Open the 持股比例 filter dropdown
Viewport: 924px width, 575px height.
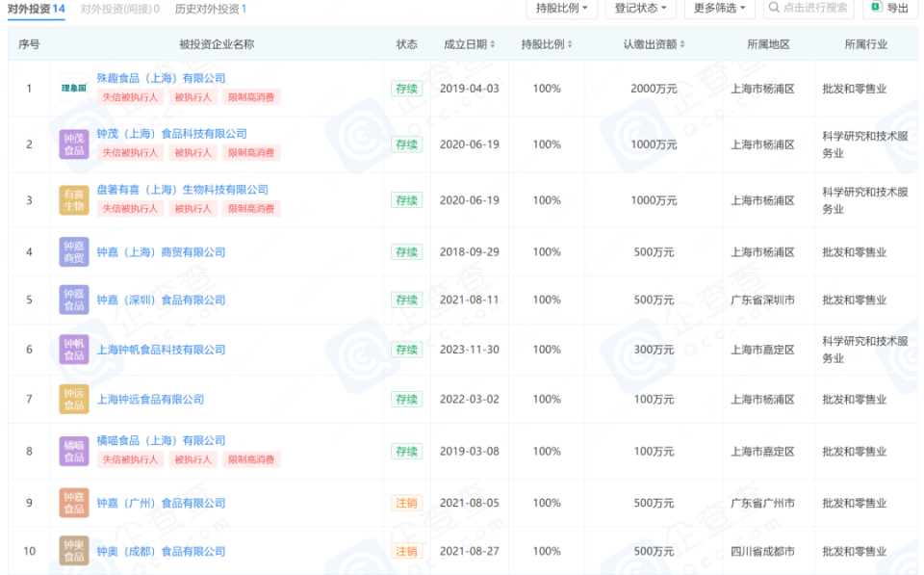[561, 9]
